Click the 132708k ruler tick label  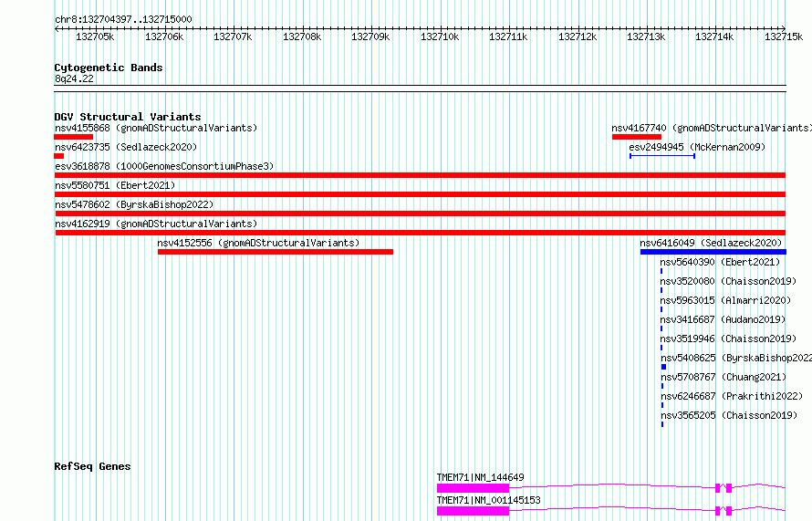302,36
